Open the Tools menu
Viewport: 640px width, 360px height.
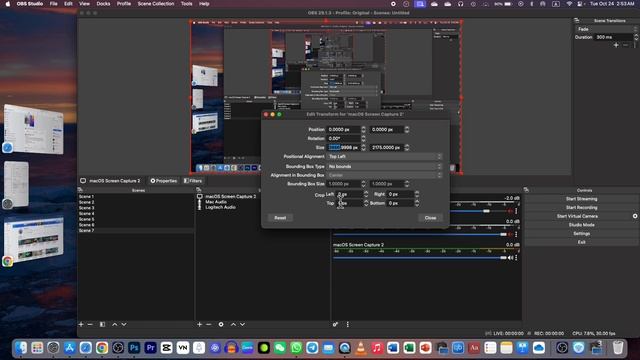click(187, 4)
